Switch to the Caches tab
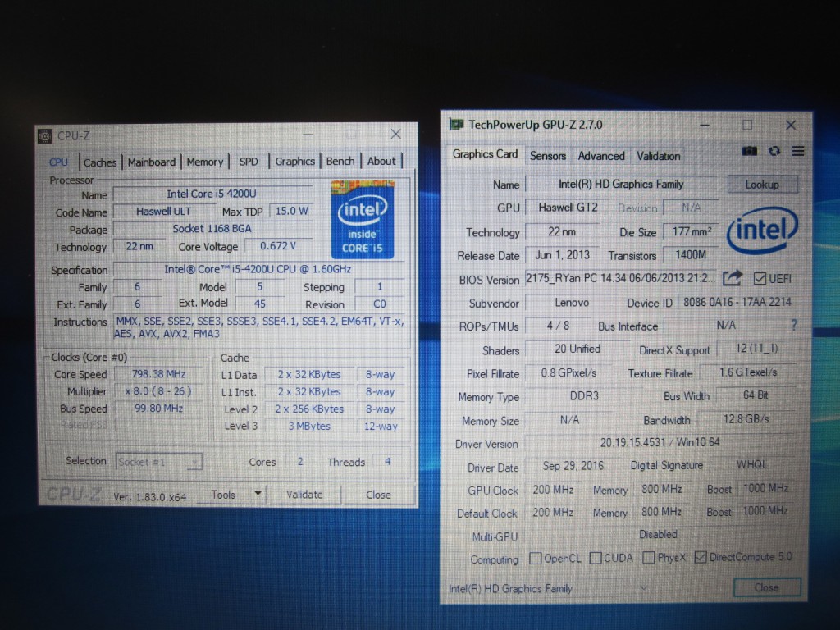Image resolution: width=840 pixels, height=630 pixels. tap(99, 162)
